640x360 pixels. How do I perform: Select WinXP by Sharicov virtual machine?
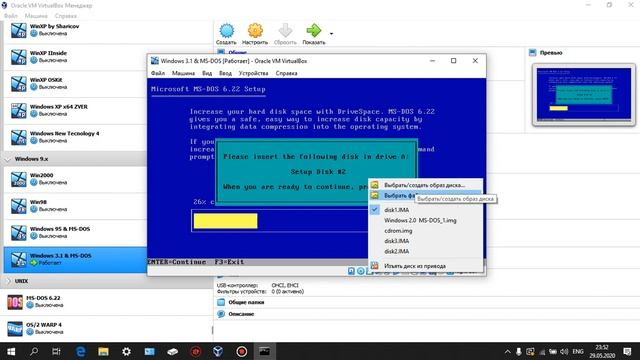108,30
